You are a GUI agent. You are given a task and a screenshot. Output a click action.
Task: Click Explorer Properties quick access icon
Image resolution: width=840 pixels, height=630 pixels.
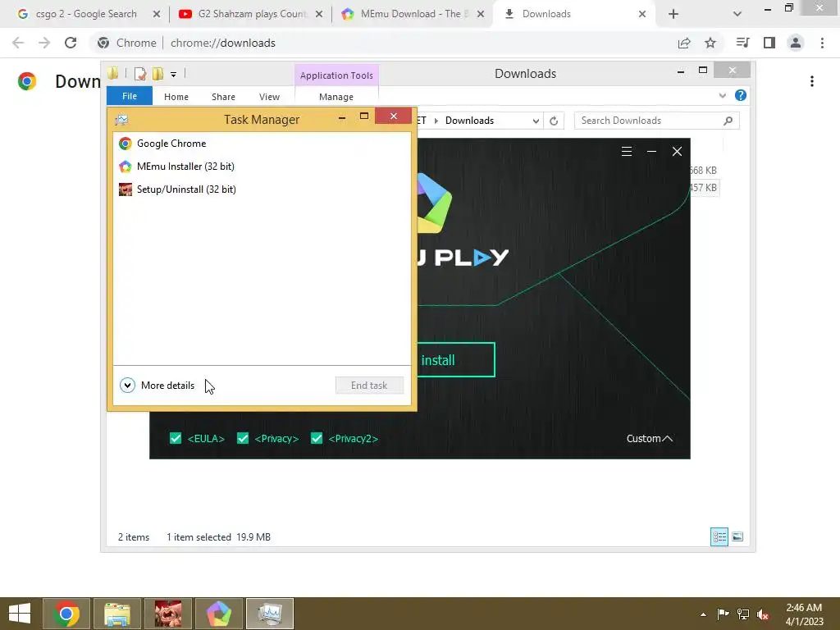click(x=140, y=74)
